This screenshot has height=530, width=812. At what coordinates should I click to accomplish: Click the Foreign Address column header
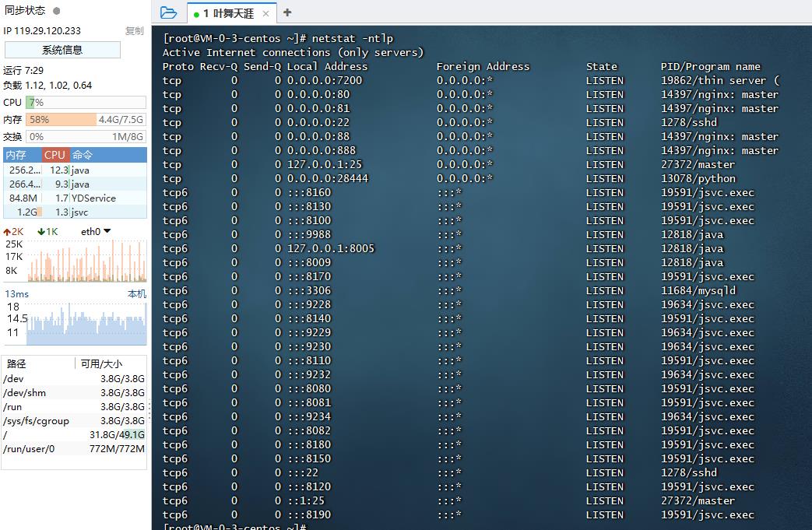coord(483,66)
